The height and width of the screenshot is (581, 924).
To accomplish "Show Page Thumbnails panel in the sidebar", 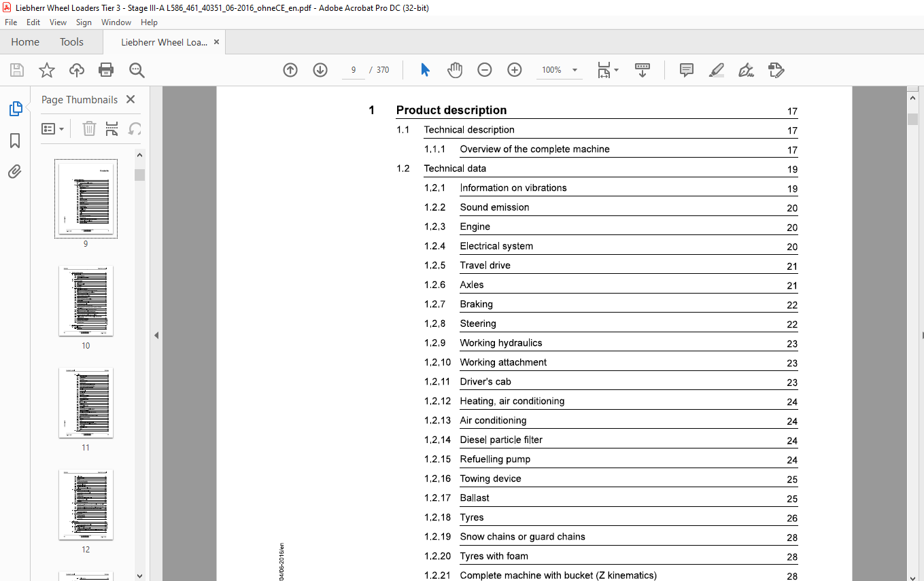I will 15,109.
